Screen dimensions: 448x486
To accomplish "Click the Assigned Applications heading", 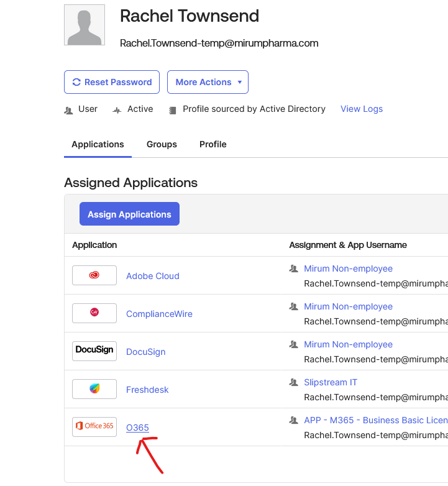I will (130, 183).
